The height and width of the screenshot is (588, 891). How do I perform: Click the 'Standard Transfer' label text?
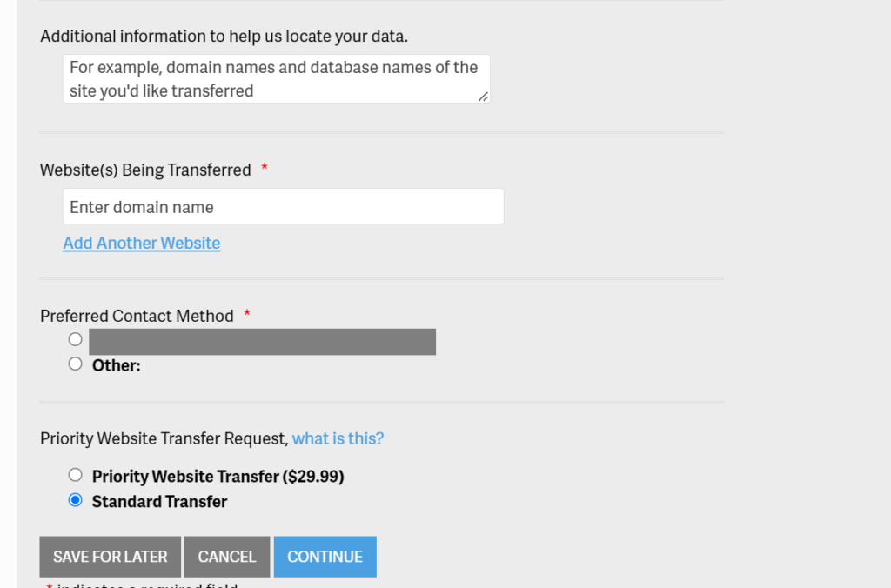click(x=158, y=501)
